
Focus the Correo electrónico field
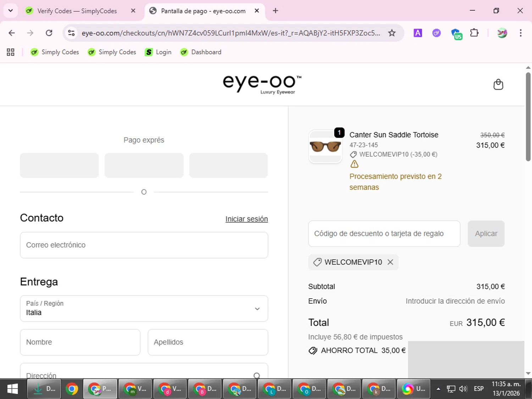point(144,245)
